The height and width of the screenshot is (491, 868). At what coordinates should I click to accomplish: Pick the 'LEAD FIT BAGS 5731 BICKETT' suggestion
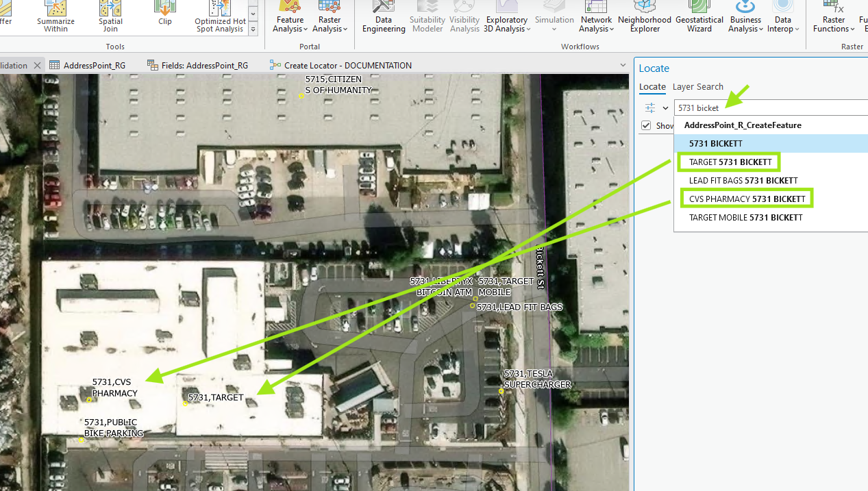(771, 181)
